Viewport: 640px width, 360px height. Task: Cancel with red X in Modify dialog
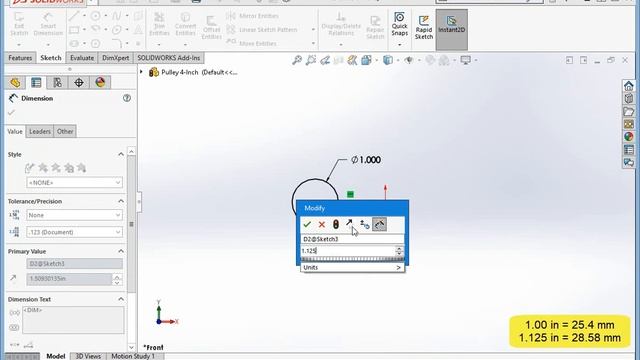point(322,224)
